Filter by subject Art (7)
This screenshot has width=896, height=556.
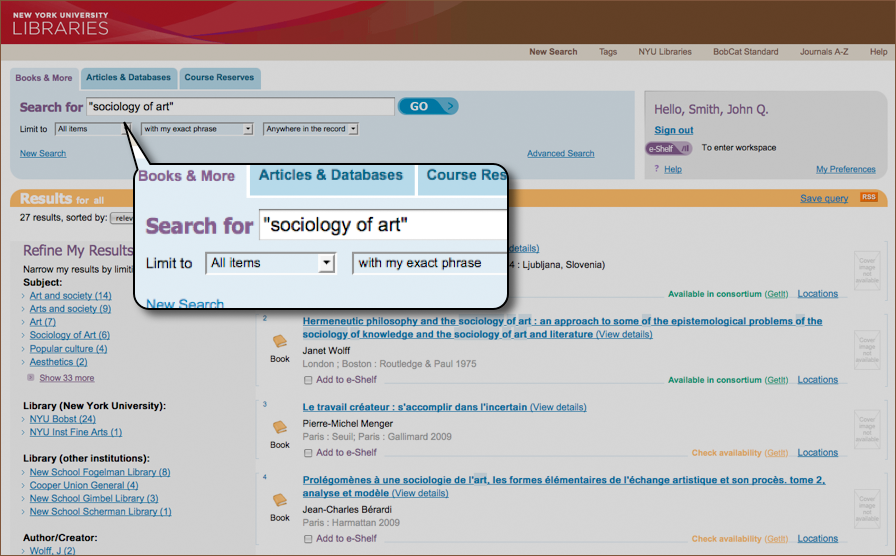pos(42,322)
